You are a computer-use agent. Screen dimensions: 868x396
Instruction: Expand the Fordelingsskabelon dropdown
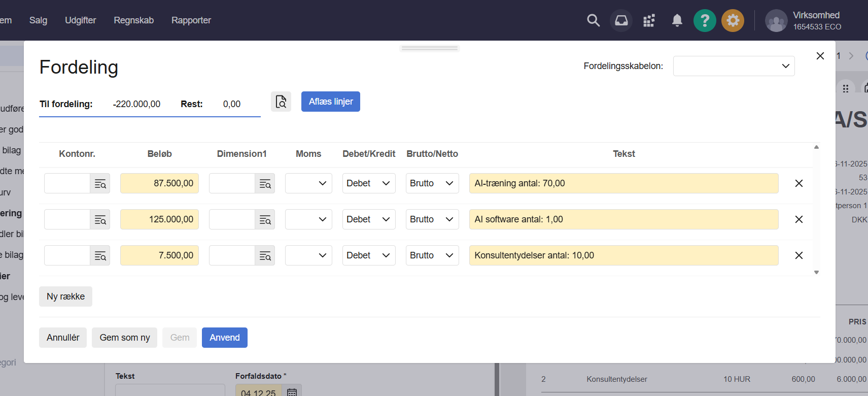(734, 66)
